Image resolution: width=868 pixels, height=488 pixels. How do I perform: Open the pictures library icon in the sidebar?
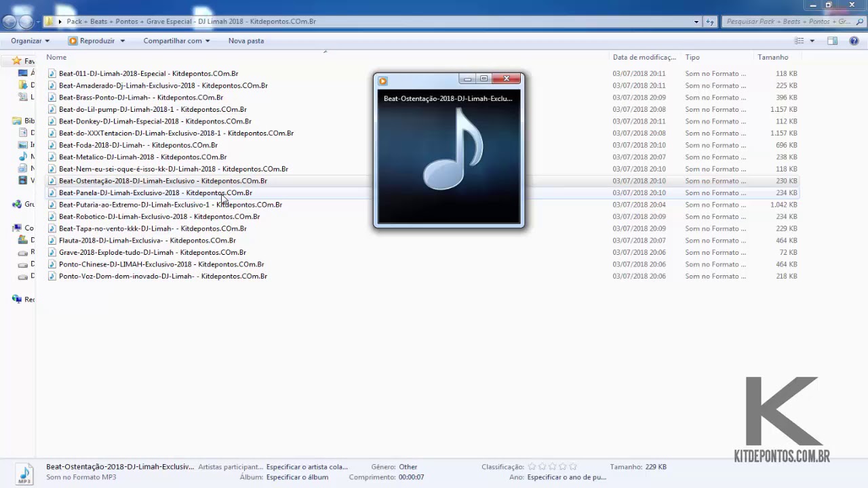[23, 145]
